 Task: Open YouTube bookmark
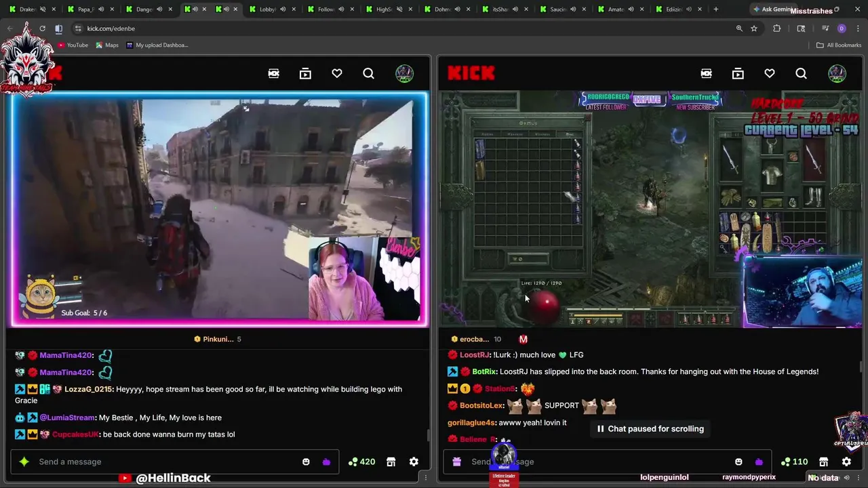(x=73, y=45)
